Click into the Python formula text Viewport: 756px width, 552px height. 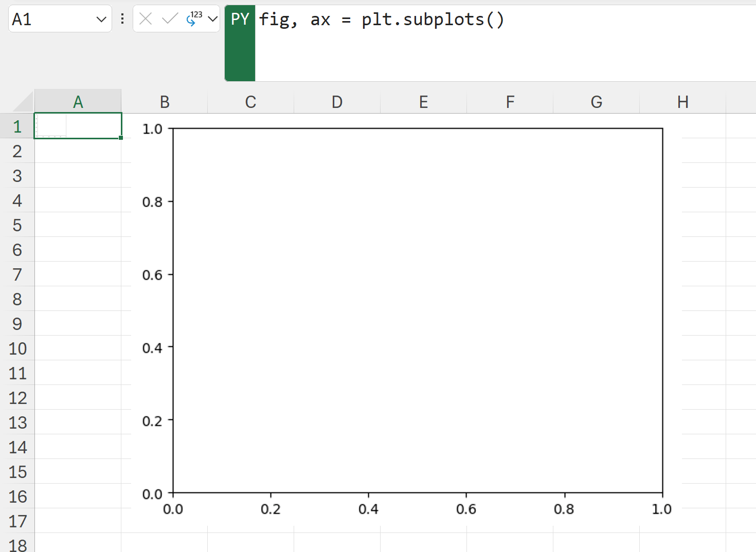pyautogui.click(x=381, y=20)
